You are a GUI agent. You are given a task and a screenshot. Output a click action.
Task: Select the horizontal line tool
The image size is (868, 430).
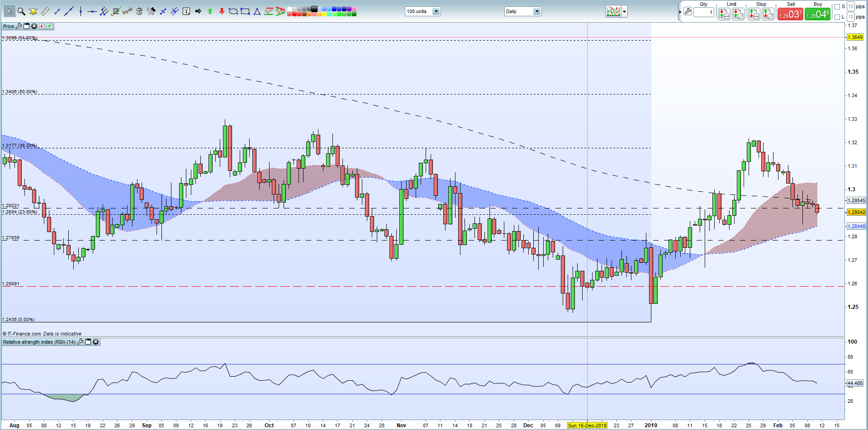coord(92,11)
